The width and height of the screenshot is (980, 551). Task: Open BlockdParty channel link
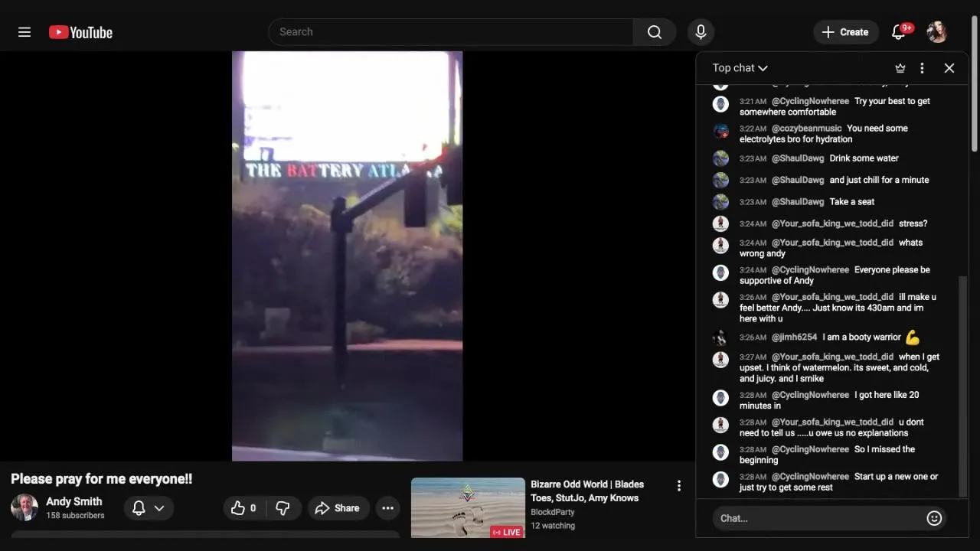[x=552, y=512]
